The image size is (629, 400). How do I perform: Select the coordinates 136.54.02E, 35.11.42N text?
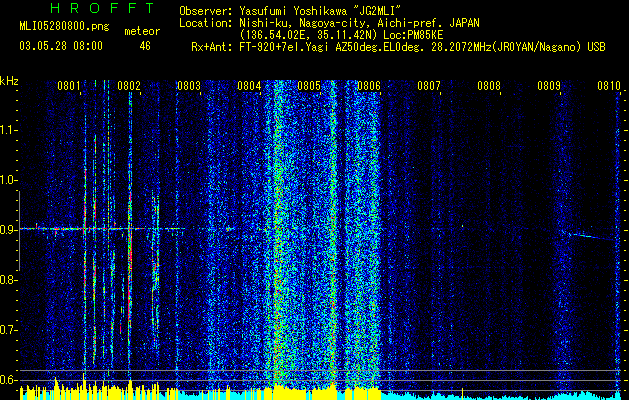340,35
